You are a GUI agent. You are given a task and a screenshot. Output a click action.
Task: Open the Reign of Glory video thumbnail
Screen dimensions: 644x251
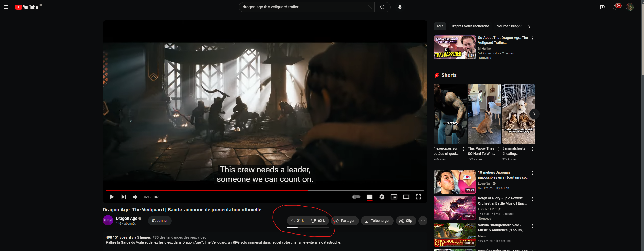coord(455,208)
